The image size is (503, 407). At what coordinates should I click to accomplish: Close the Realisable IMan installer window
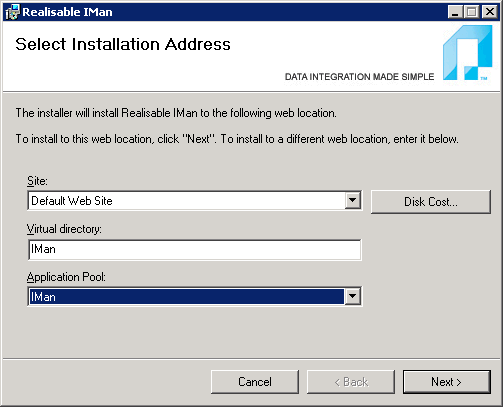coord(490,12)
